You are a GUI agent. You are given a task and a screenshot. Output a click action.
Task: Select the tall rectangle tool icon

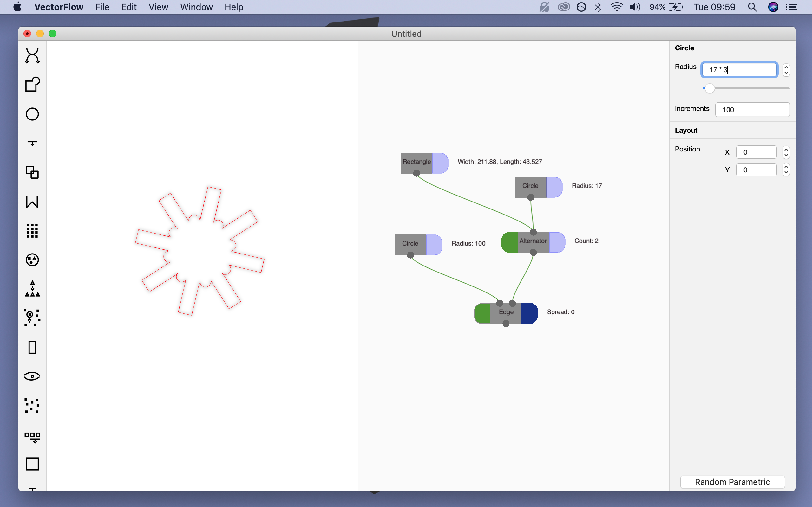click(x=32, y=347)
